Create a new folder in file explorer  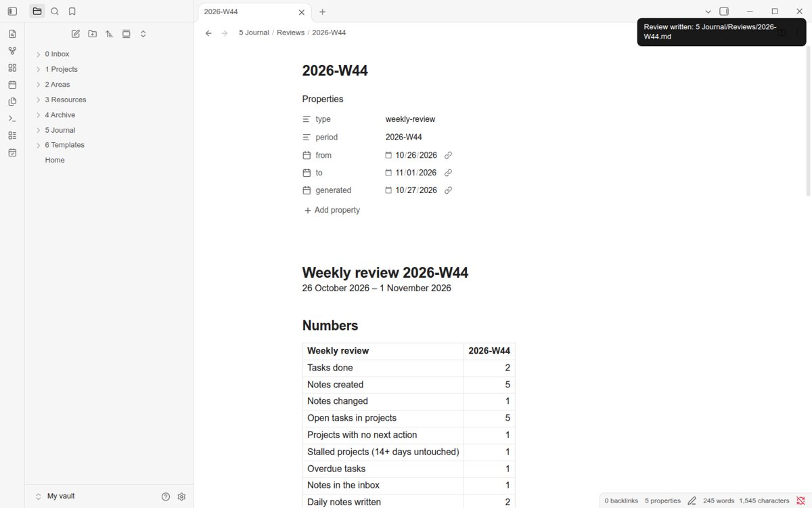point(93,34)
